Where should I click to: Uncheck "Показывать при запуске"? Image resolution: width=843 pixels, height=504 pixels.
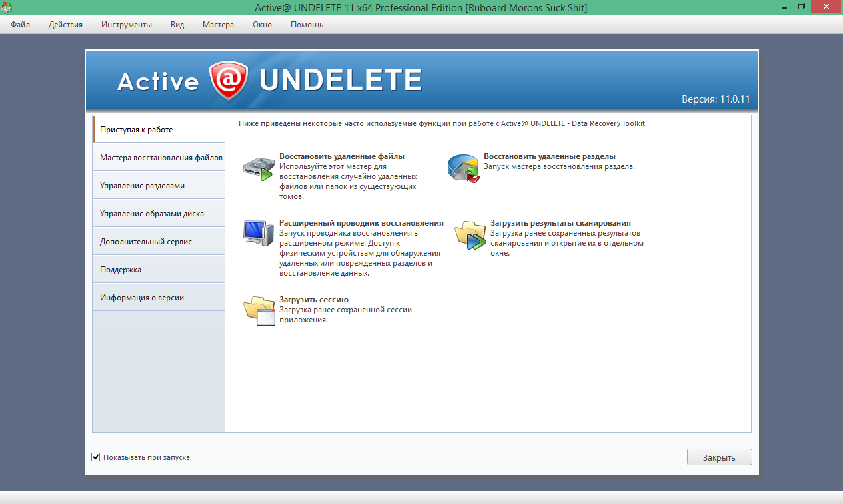point(96,457)
